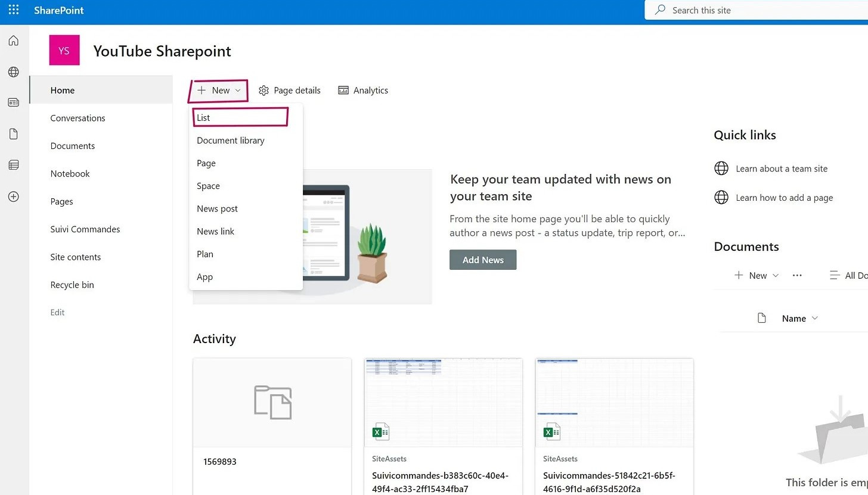This screenshot has height=495, width=868.
Task: Click the plus icon of Documents New button
Action: 739,275
